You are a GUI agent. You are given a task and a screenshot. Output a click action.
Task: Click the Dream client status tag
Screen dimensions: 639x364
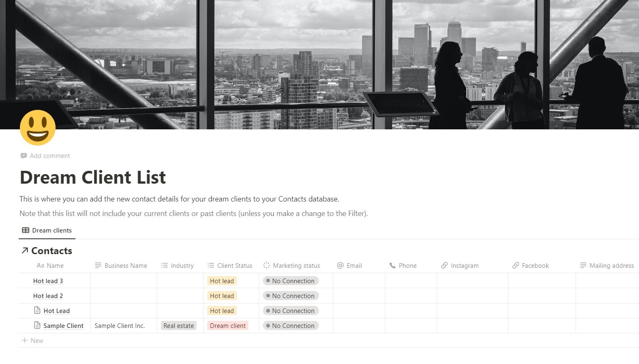click(x=228, y=325)
